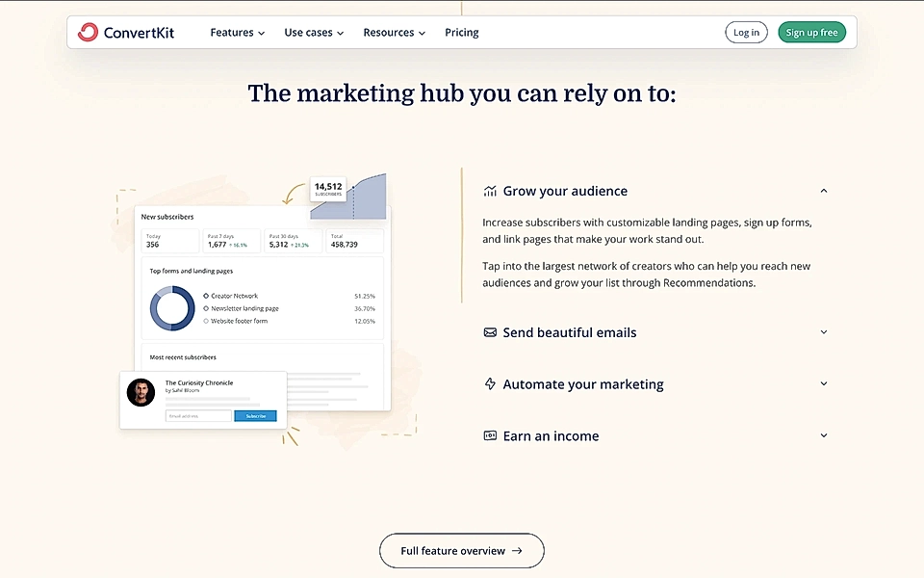The width and height of the screenshot is (924, 578).
Task: Open the Use cases menu
Action: tap(313, 32)
